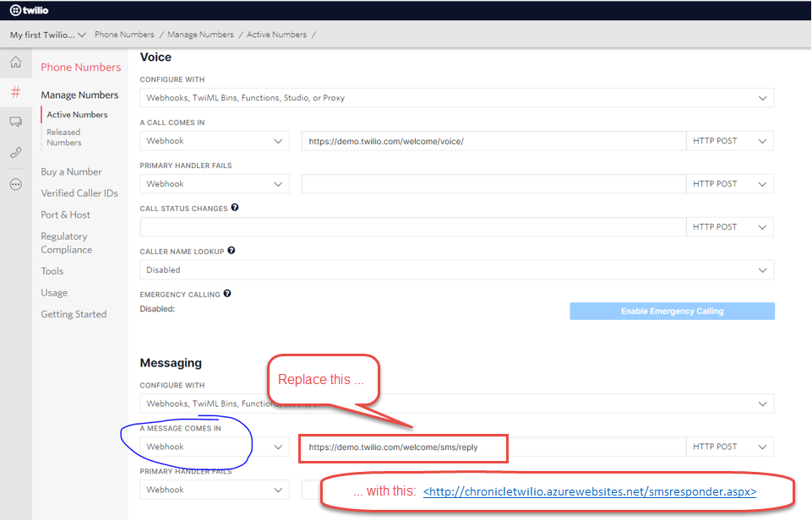
Task: Open the home icon in left sidebar
Action: (x=16, y=62)
